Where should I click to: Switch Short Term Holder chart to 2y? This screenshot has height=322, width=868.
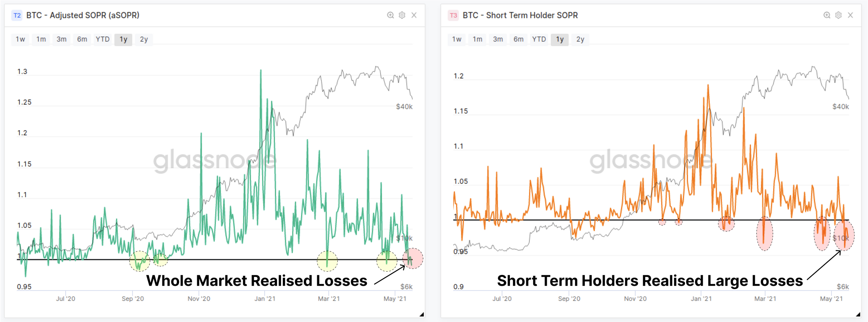click(580, 39)
